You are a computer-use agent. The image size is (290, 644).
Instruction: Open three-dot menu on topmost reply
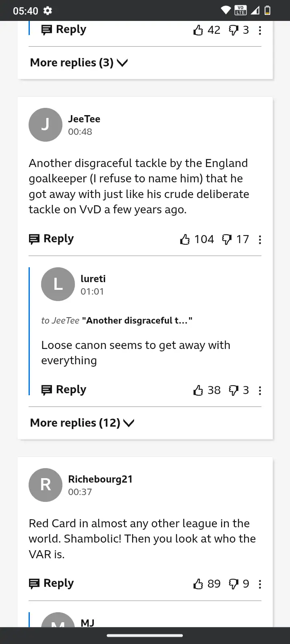(260, 31)
